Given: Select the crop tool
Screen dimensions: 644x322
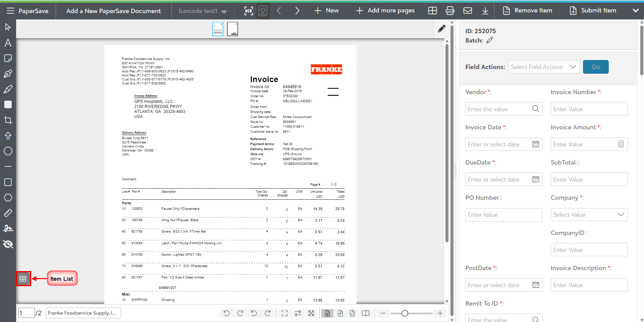Looking at the screenshot, I should 8,120.
